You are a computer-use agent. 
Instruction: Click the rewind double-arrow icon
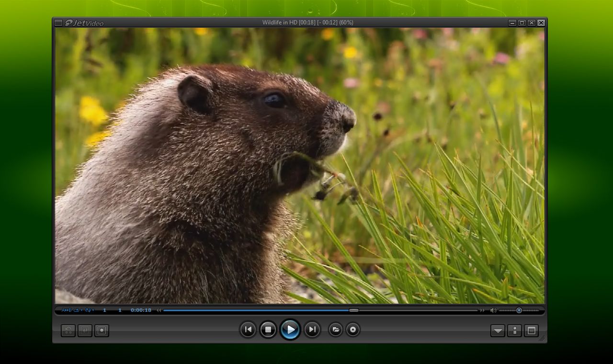coord(159,310)
